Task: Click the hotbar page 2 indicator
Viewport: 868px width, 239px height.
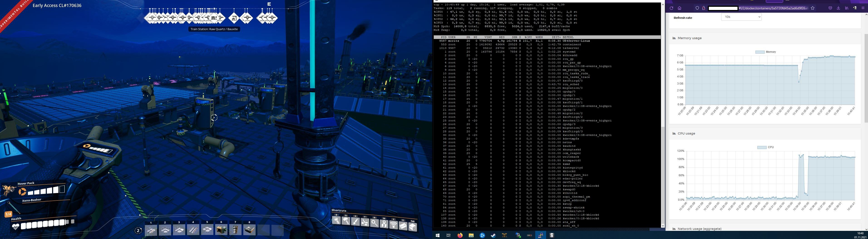Action: click(138, 231)
